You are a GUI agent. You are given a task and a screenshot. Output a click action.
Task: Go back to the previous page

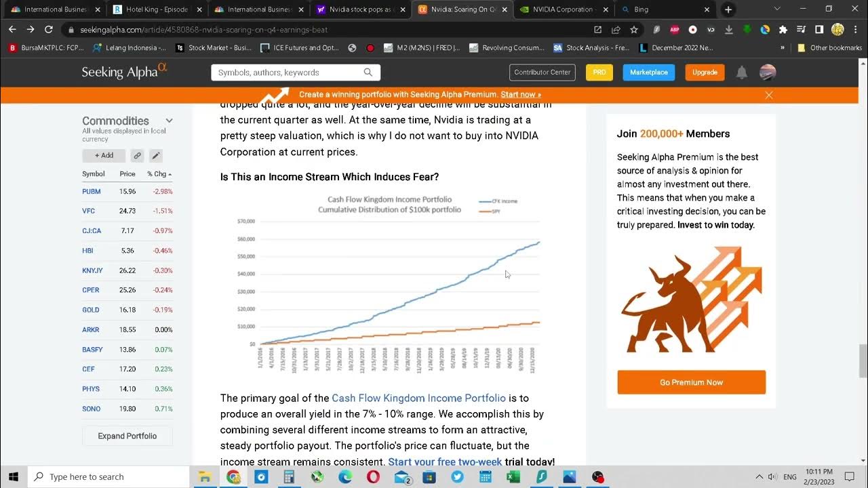(12, 30)
